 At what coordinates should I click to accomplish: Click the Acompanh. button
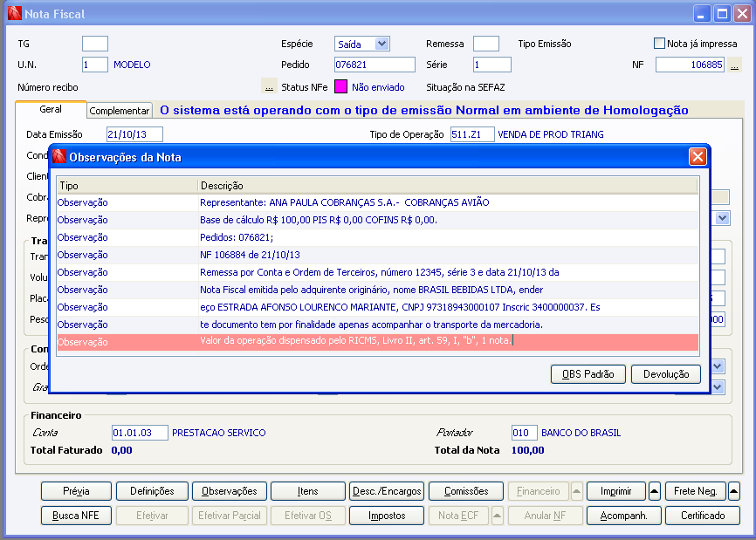[623, 516]
